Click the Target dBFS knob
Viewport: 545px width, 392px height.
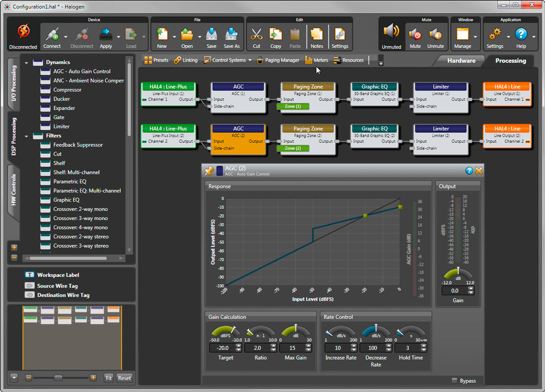(x=226, y=332)
